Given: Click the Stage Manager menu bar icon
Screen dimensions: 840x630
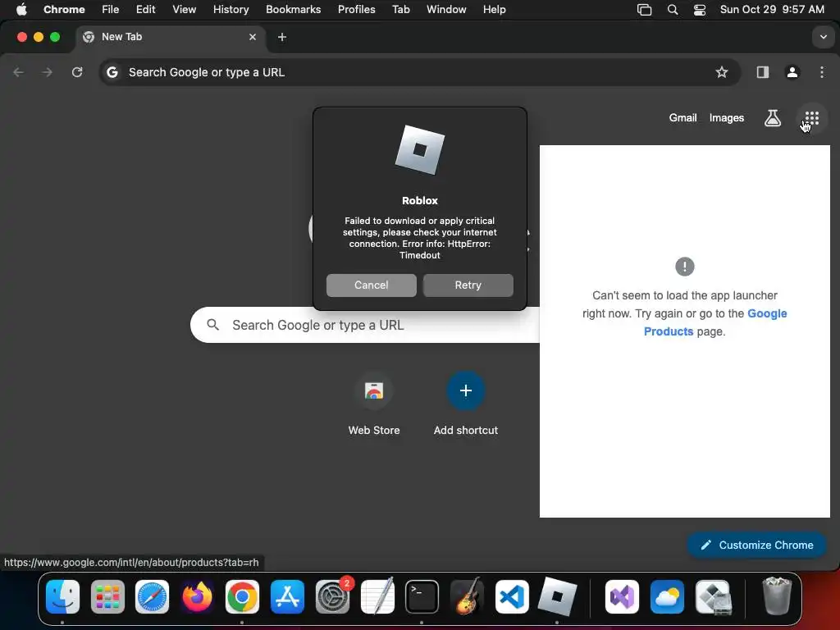Looking at the screenshot, I should point(644,9).
